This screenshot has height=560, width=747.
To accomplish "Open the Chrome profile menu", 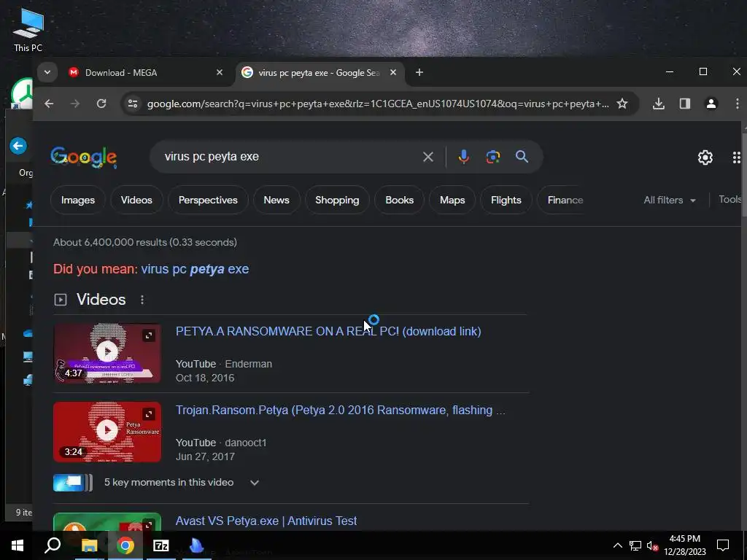I will coord(711,104).
